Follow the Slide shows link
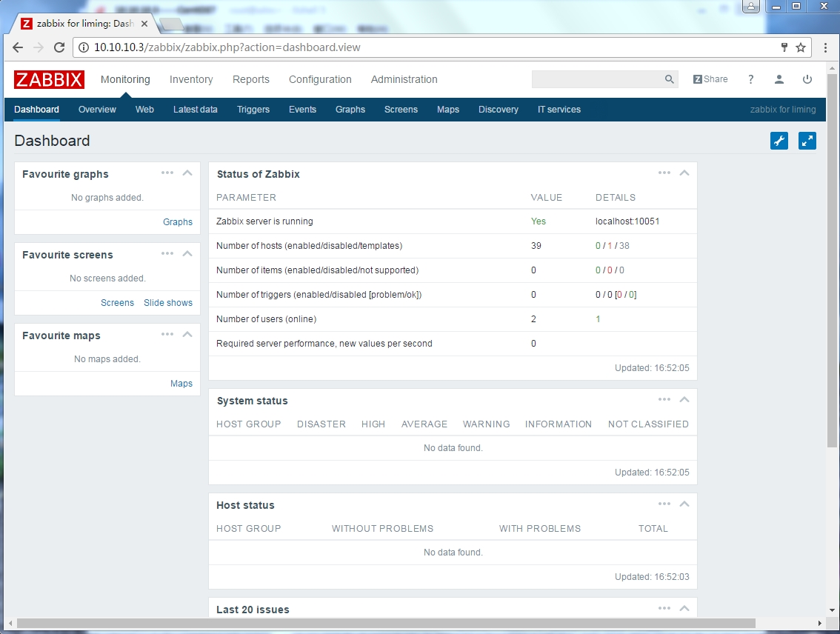The width and height of the screenshot is (840, 634). [x=167, y=302]
